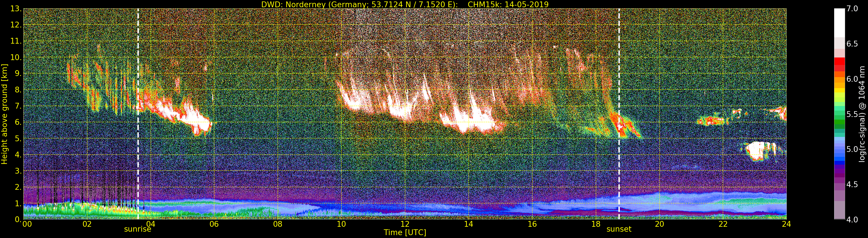Click the x-axis tick label '02'
Image resolution: width=868 pixels, height=238 pixels.
(87, 224)
